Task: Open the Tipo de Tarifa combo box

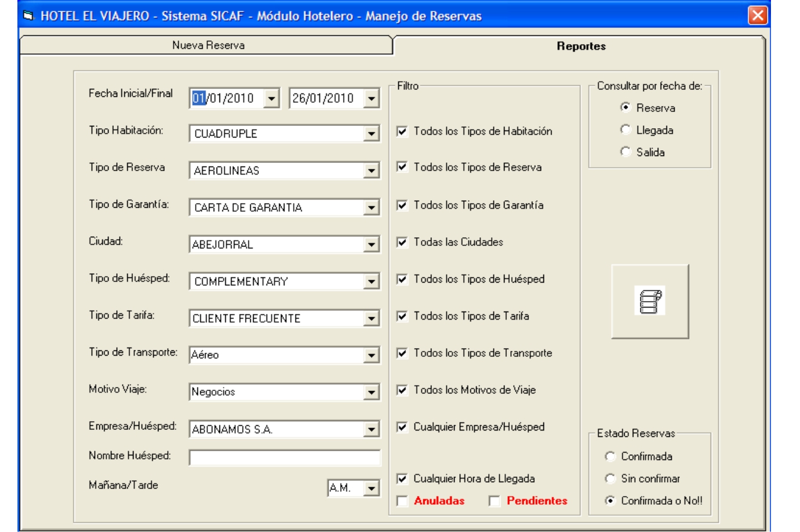Action: 372,319
